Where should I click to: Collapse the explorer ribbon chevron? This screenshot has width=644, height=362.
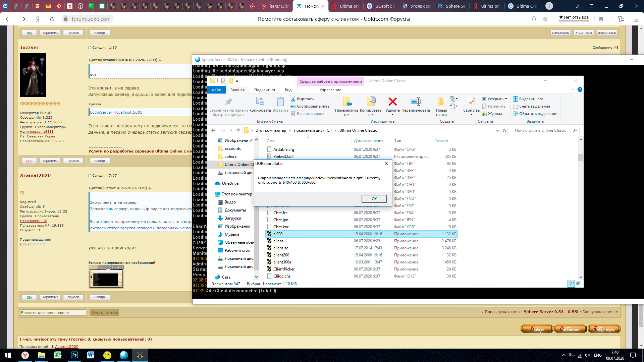(x=572, y=89)
